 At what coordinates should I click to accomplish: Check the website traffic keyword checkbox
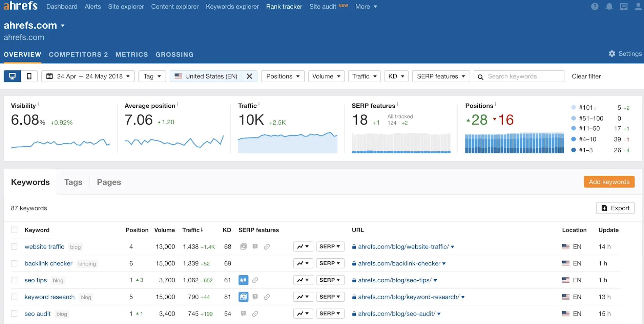pos(14,246)
